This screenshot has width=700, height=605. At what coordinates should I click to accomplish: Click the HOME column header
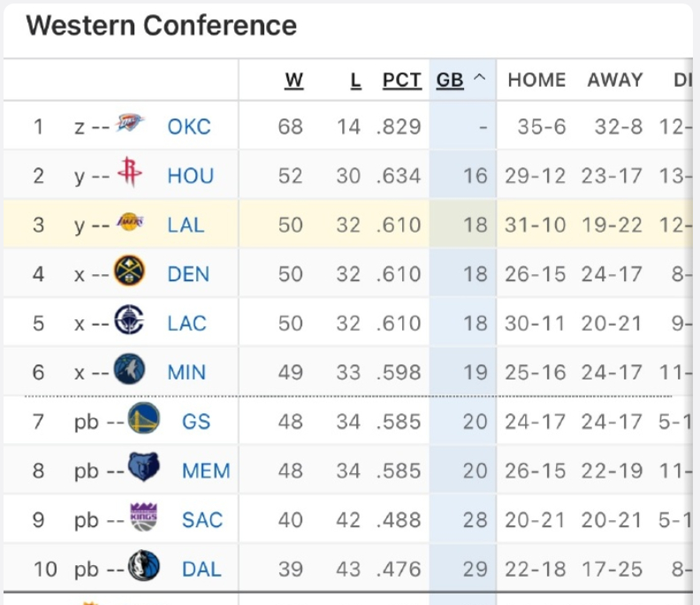click(536, 80)
